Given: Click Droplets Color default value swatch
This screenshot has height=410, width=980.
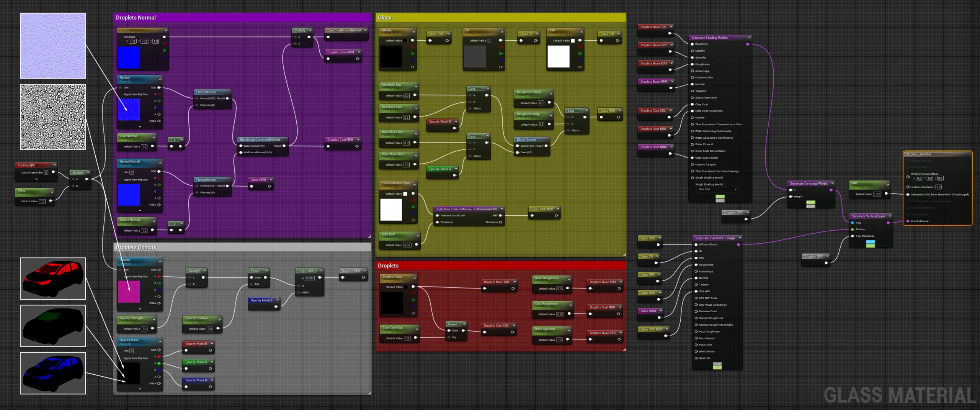Looking at the screenshot, I should point(406,287).
